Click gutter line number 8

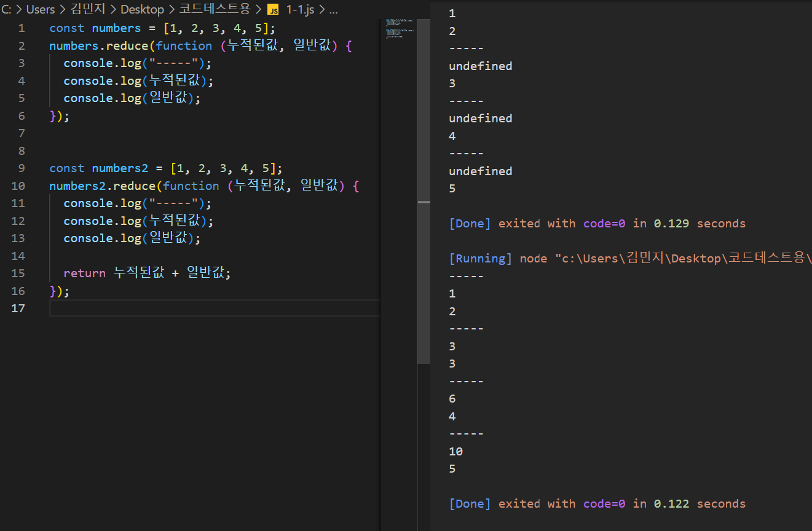click(x=22, y=151)
